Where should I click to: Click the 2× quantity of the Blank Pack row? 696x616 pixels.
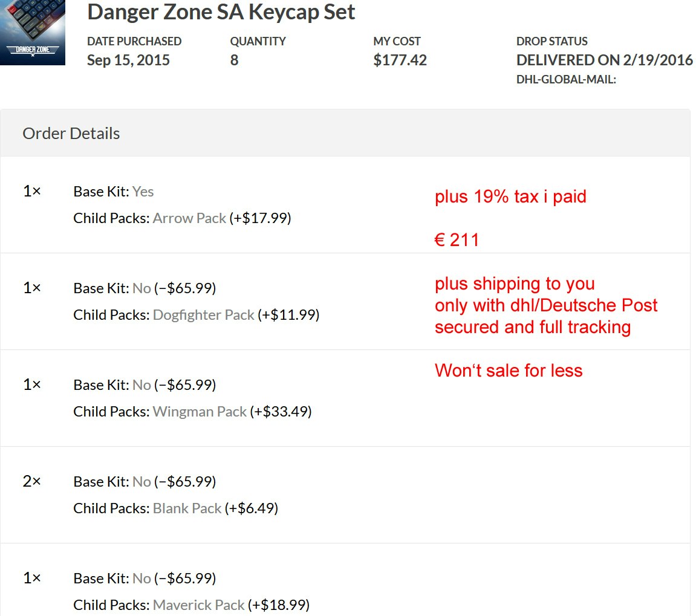31,481
